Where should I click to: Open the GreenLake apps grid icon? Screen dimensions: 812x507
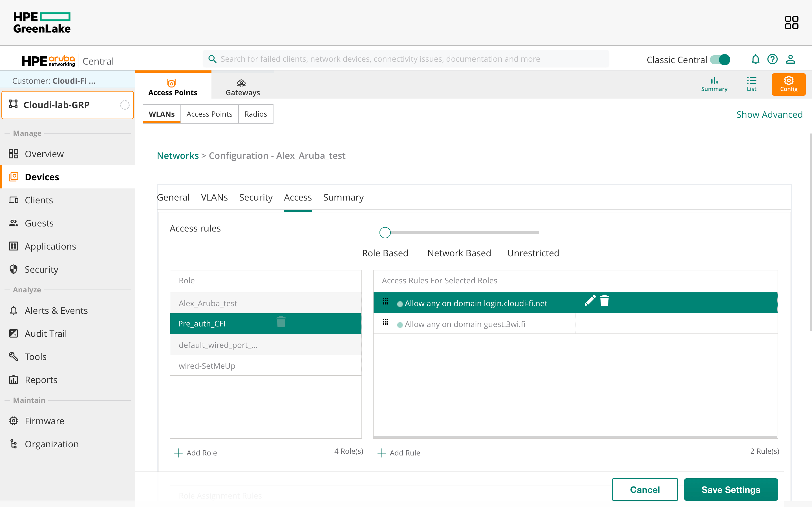tap(791, 23)
